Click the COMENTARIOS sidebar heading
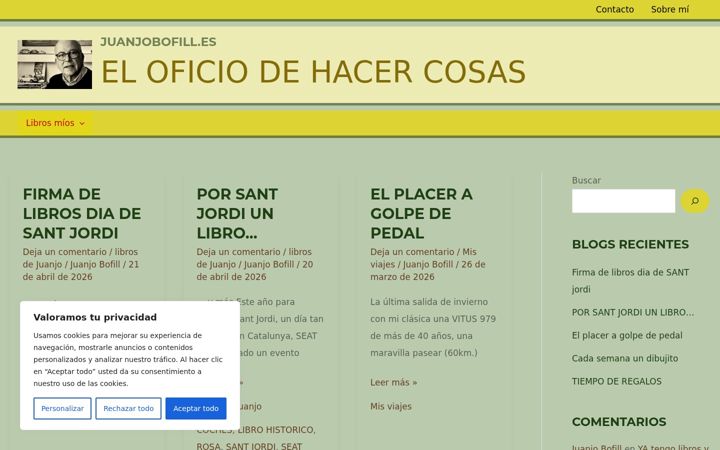Viewport: 720px width, 450px height. click(x=619, y=422)
